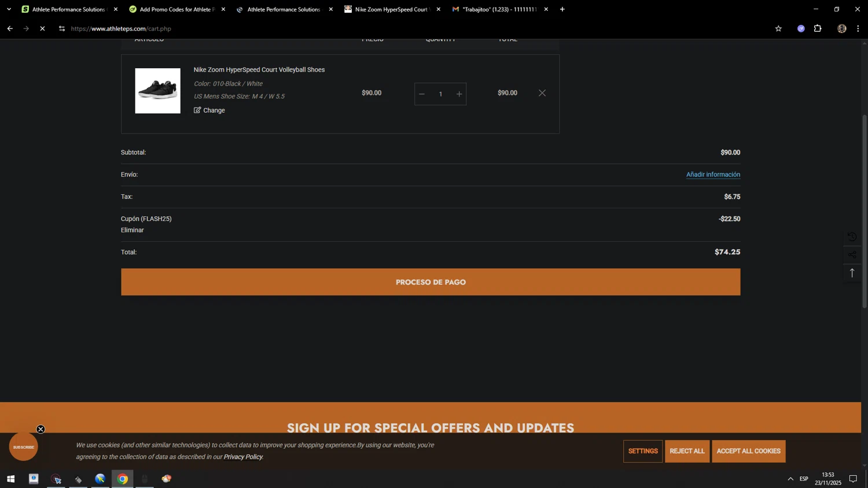The width and height of the screenshot is (868, 488).
Task: Open the Chrome three-dot menu
Action: [x=858, y=28]
